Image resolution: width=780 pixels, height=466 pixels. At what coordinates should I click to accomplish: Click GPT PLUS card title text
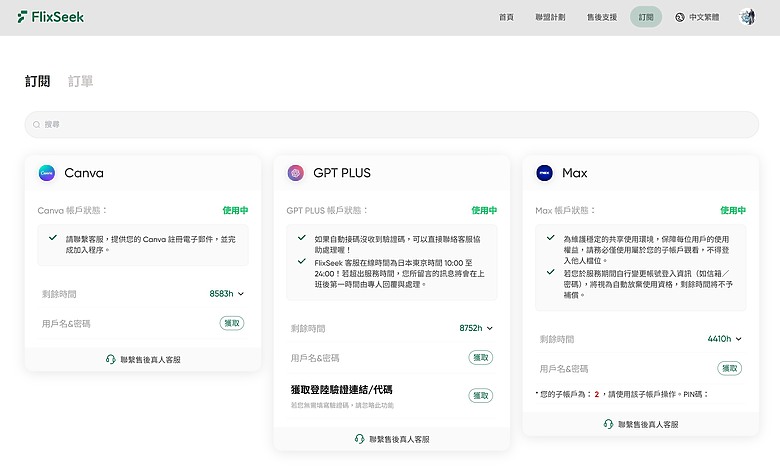click(x=342, y=173)
